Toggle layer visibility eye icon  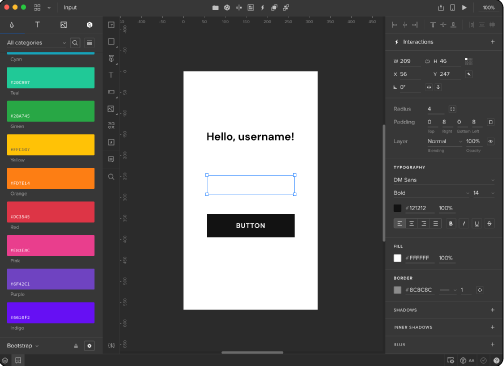click(491, 141)
